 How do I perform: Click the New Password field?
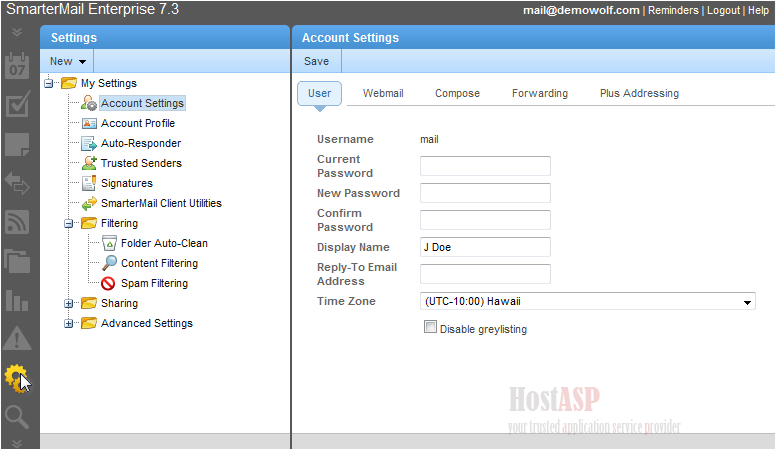(485, 193)
